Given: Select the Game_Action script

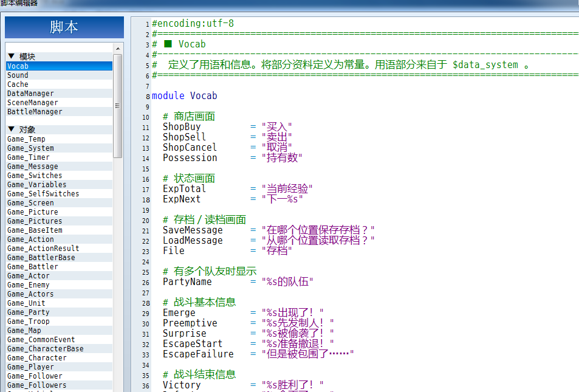Looking at the screenshot, I should click(60, 239).
